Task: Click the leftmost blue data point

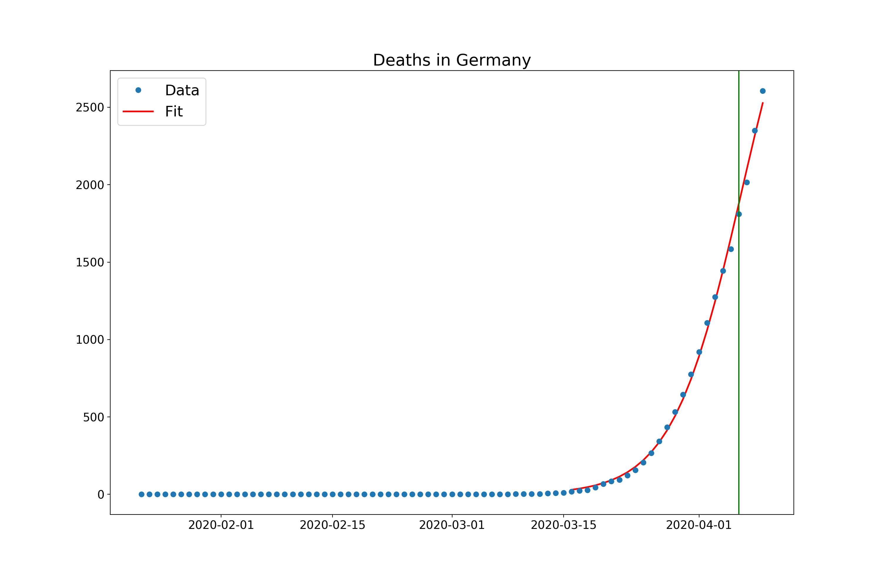Action: tap(141, 494)
